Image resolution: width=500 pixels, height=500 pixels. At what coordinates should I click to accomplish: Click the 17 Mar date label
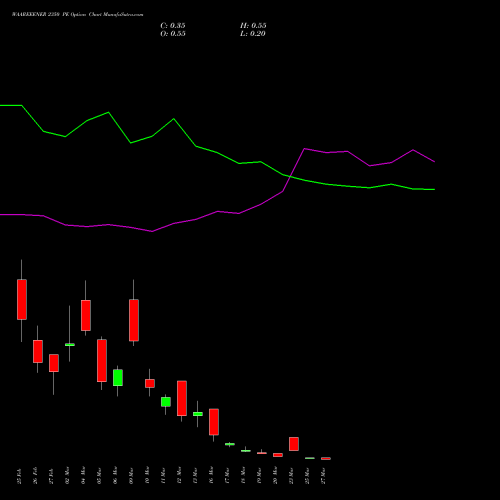click(227, 476)
